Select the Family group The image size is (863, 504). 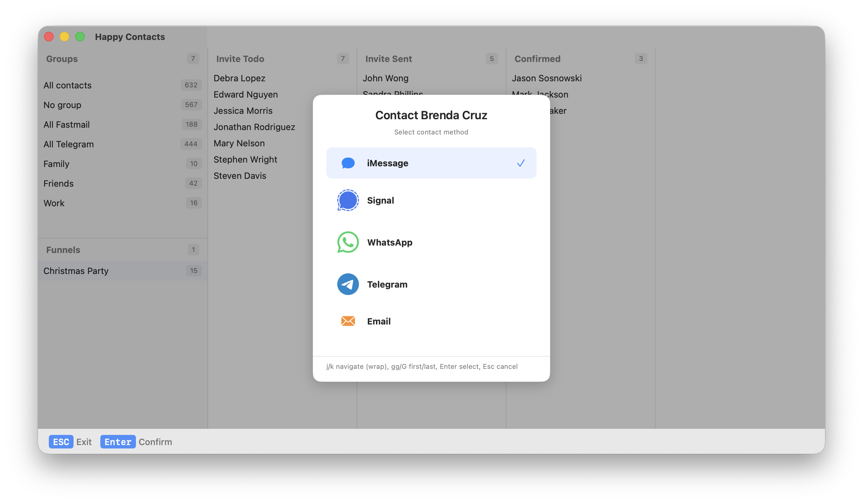[56, 164]
